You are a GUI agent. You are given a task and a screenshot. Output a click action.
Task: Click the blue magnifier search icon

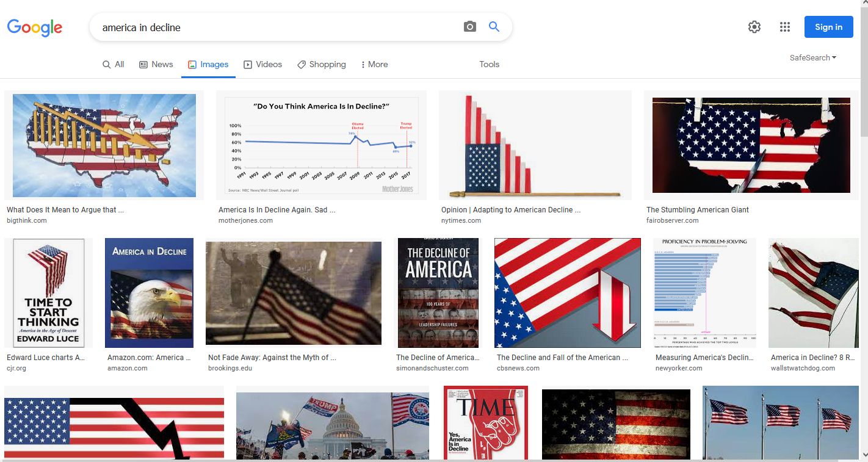[x=494, y=27]
